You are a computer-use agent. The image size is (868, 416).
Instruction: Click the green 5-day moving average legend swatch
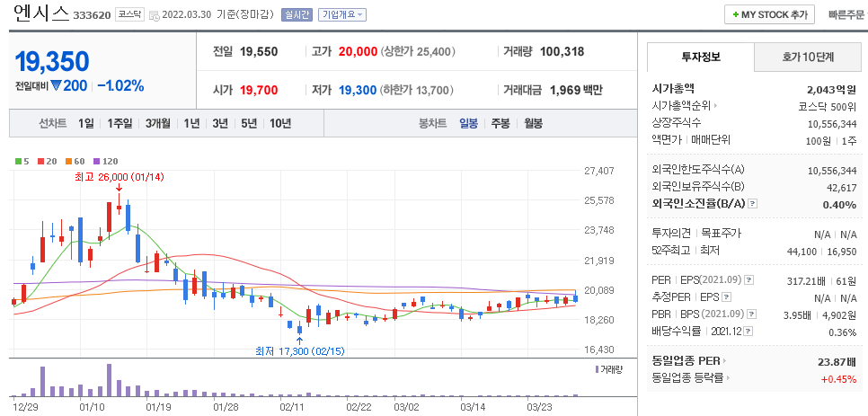click(18, 162)
